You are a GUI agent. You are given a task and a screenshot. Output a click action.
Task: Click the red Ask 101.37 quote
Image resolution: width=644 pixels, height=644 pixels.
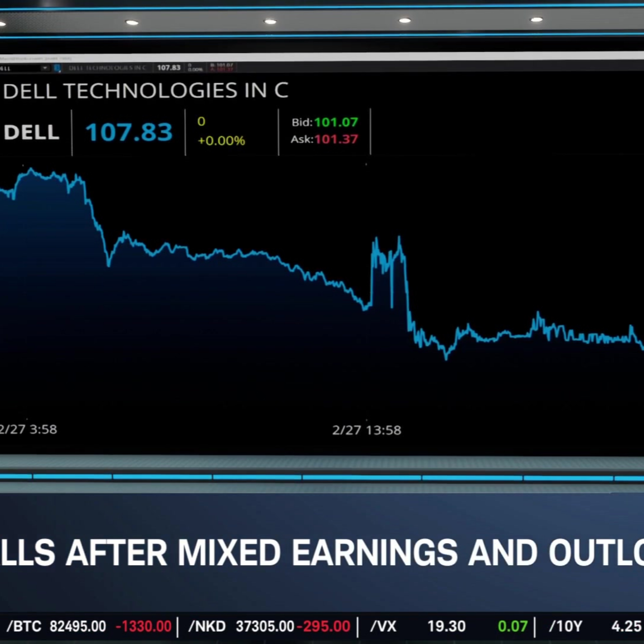(324, 139)
